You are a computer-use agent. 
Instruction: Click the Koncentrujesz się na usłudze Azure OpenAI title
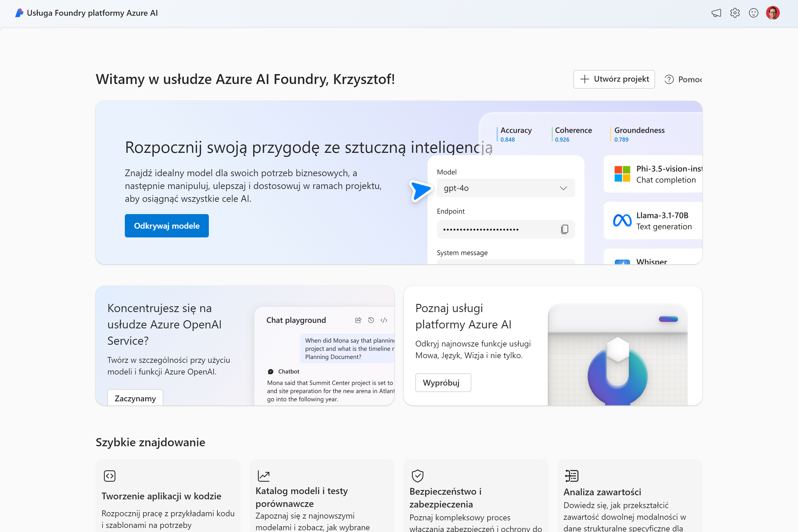pos(164,324)
